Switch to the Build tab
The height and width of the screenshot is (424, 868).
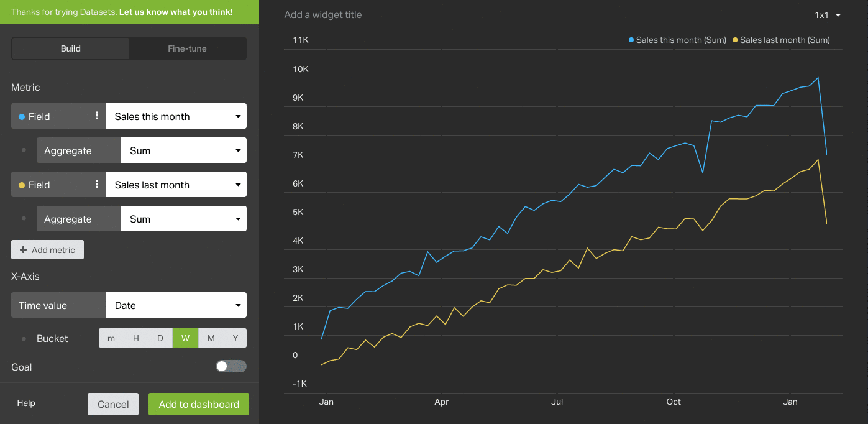click(x=71, y=48)
